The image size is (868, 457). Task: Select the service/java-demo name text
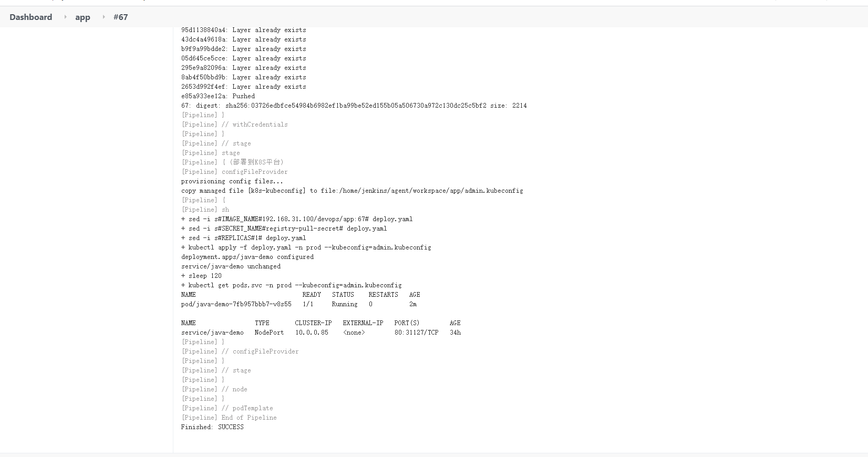[212, 333]
